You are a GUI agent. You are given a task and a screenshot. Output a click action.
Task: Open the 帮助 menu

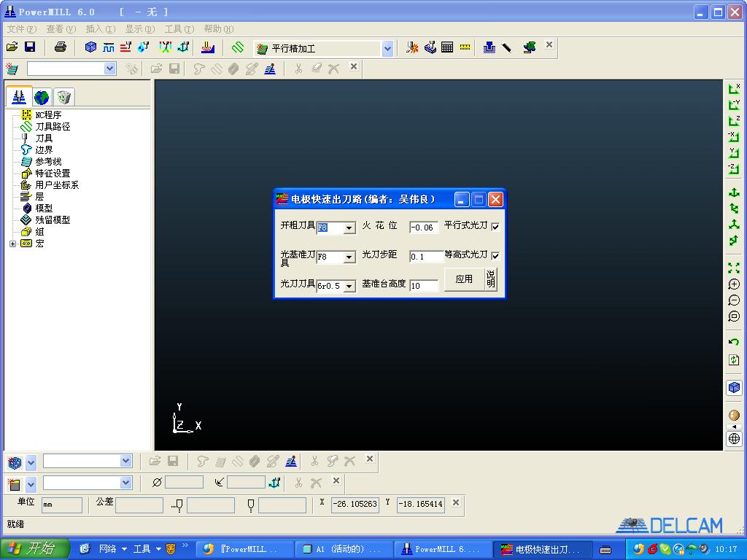pos(219,29)
